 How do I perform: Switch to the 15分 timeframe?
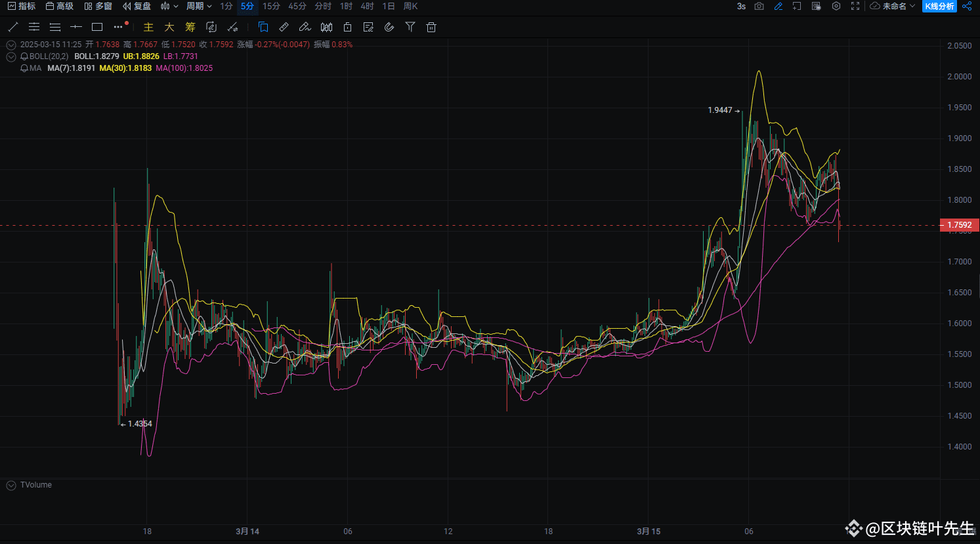(x=271, y=6)
